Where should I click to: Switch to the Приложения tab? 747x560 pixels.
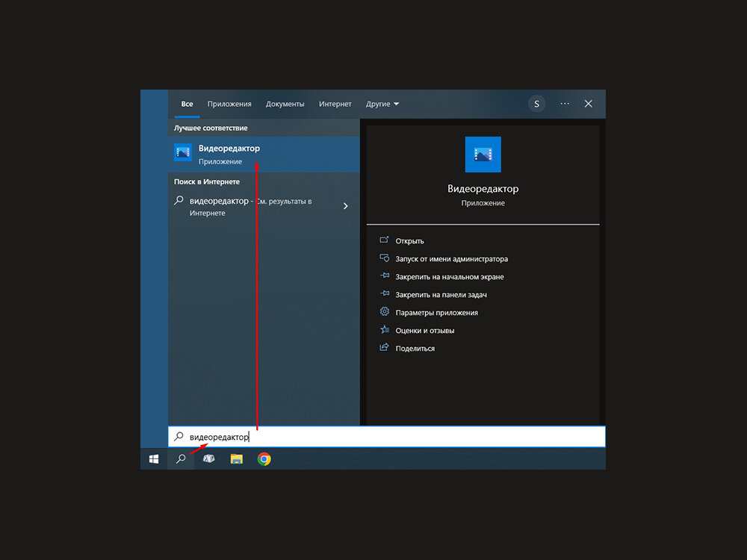229,104
